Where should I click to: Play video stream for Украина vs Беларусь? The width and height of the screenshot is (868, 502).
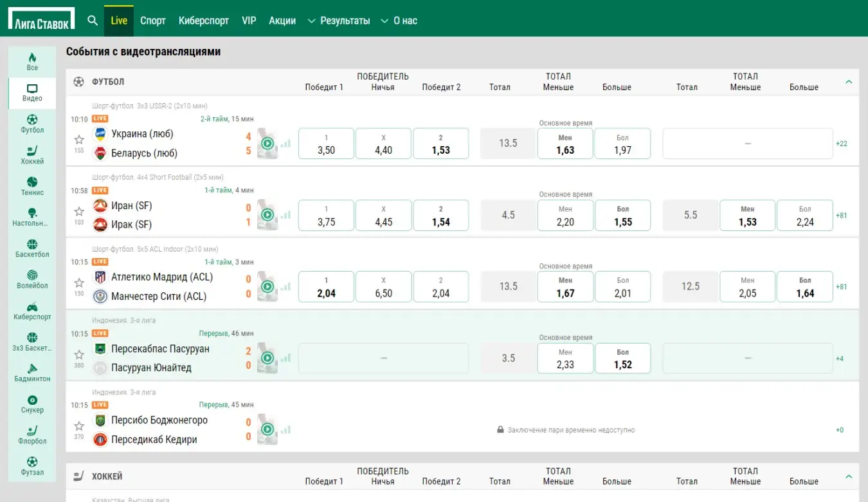(267, 144)
